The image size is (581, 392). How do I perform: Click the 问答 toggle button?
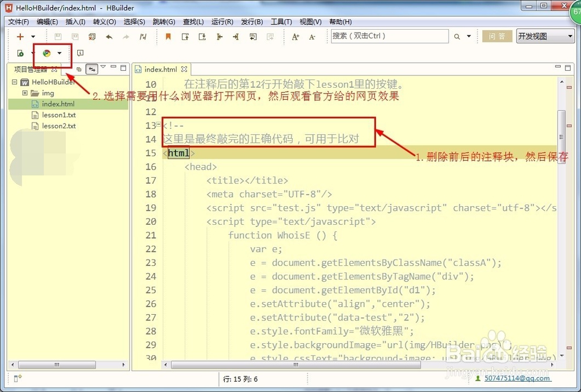(x=497, y=36)
